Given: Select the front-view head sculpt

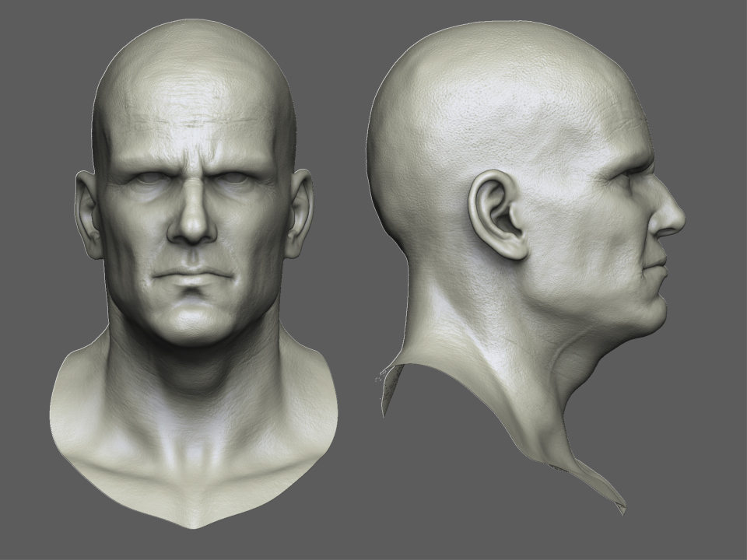Looking at the screenshot, I should coord(194,274).
